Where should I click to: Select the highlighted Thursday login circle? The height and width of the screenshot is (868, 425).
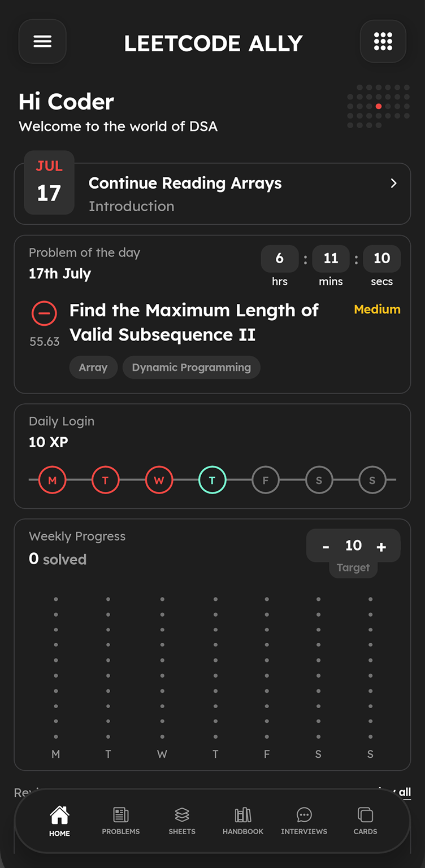212,481
